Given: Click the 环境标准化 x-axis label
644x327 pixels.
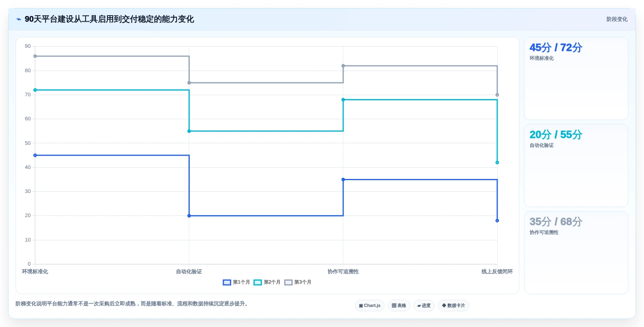Looking at the screenshot, I should [35, 272].
